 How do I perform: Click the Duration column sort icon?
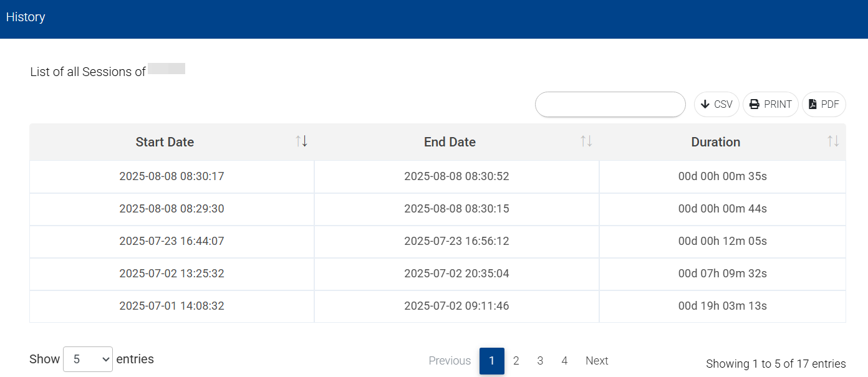tap(833, 141)
